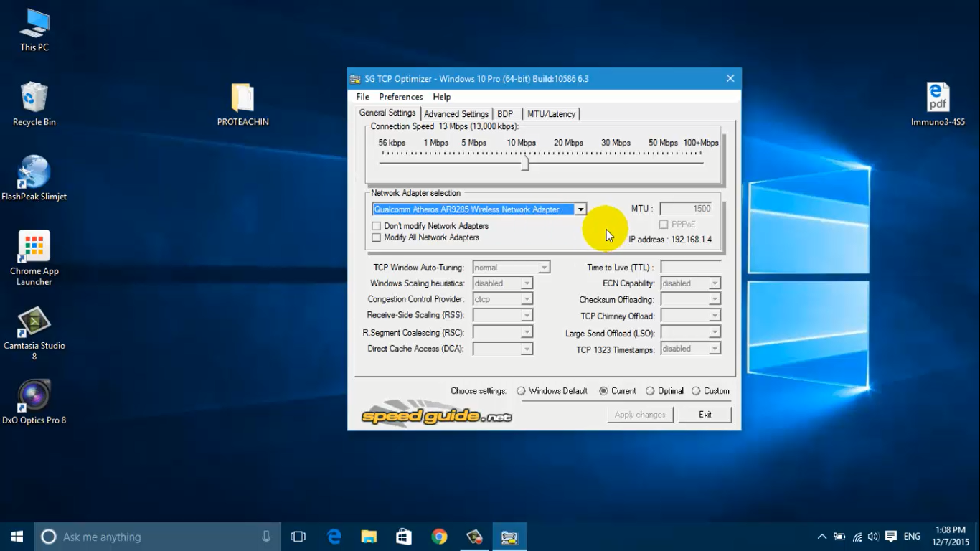Open Action Center notifications icon
Screen dimensions: 980x551
pos(891,537)
